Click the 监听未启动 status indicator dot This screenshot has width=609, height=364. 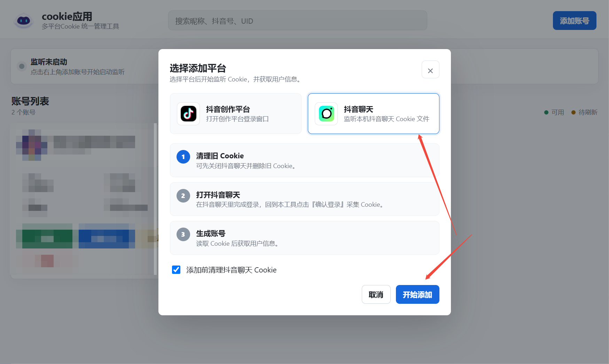point(22,66)
